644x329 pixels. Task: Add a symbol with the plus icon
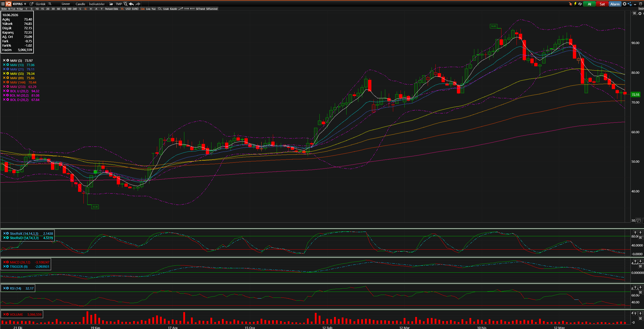tap(25, 4)
